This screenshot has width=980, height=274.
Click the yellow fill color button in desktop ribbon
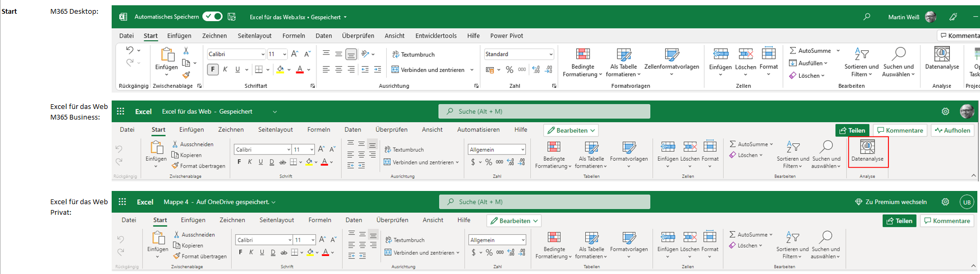pyautogui.click(x=280, y=69)
